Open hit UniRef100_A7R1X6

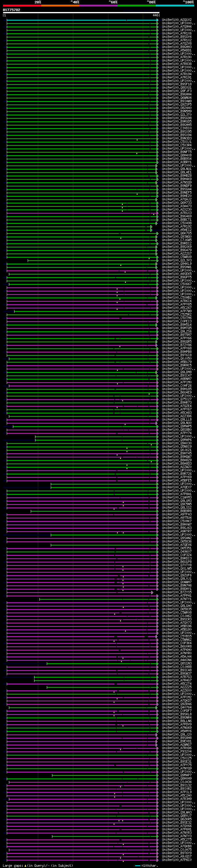coord(177,33)
